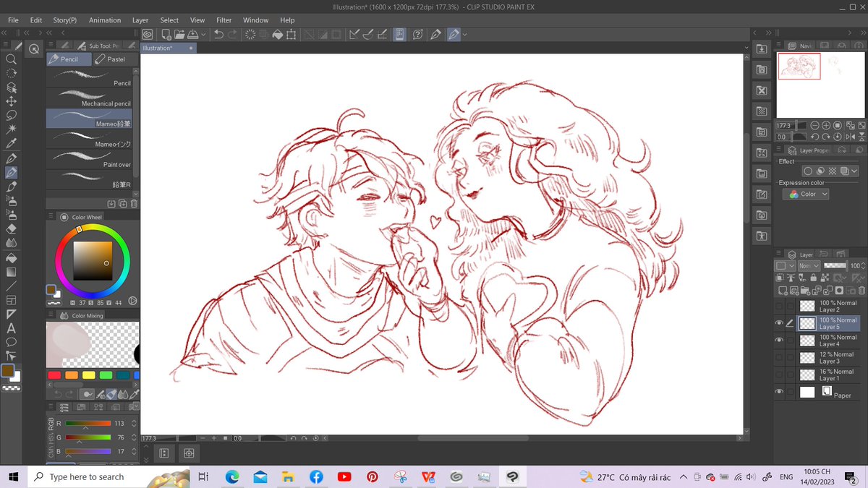Create new canvas from command bar

tap(166, 34)
